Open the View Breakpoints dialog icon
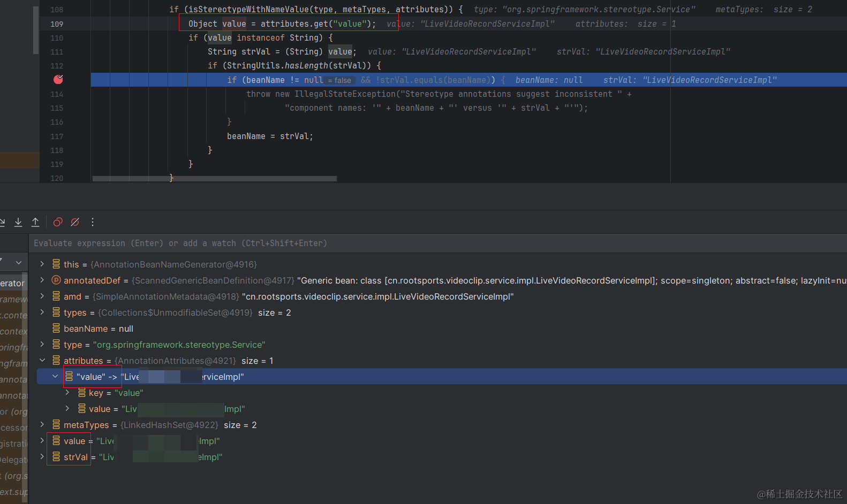The image size is (847, 504). [58, 222]
